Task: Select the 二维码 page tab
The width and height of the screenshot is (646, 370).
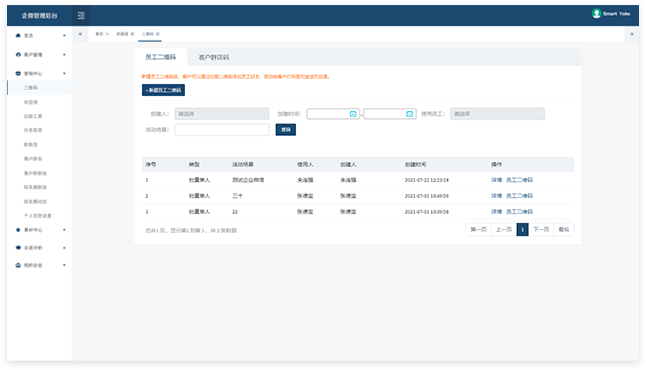Action: 148,34
